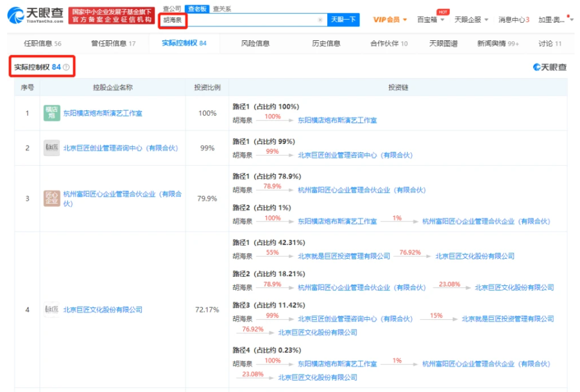580x392 pixels.
Task: Click the 投资比例 column header
Action: (207, 87)
